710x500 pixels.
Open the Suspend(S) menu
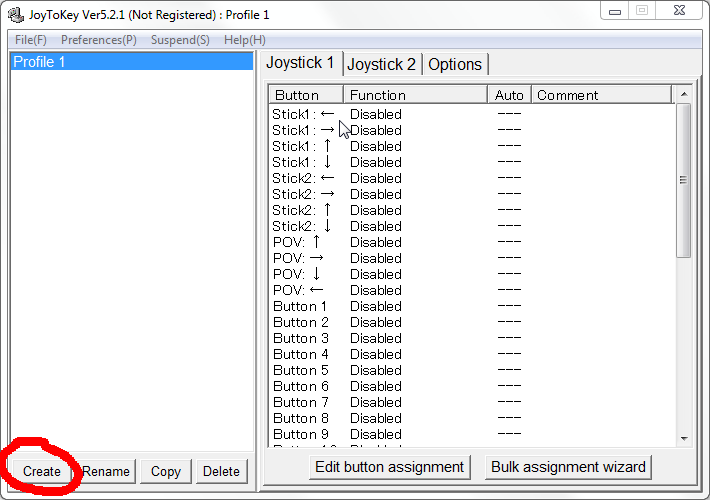(x=180, y=40)
